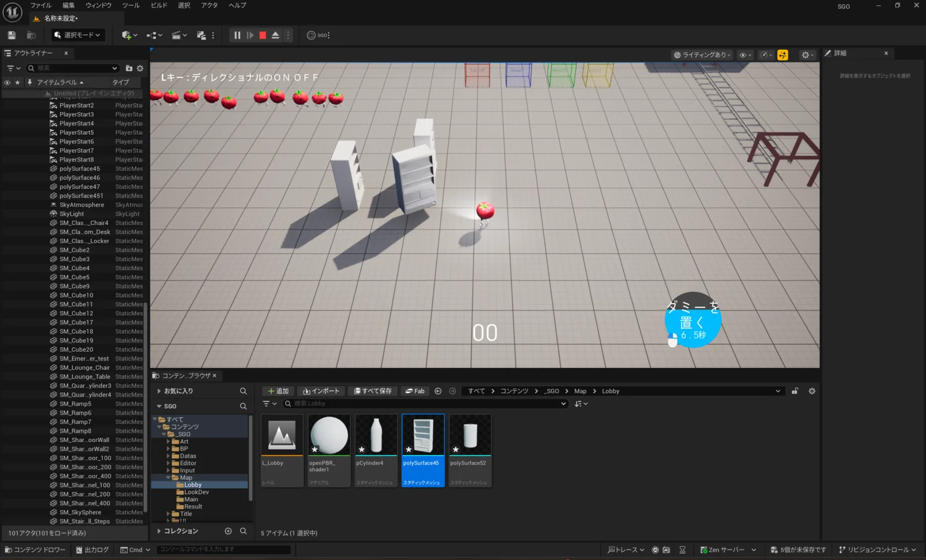Open the ウィンドウ menu
This screenshot has height=560, width=926.
coord(98,5)
